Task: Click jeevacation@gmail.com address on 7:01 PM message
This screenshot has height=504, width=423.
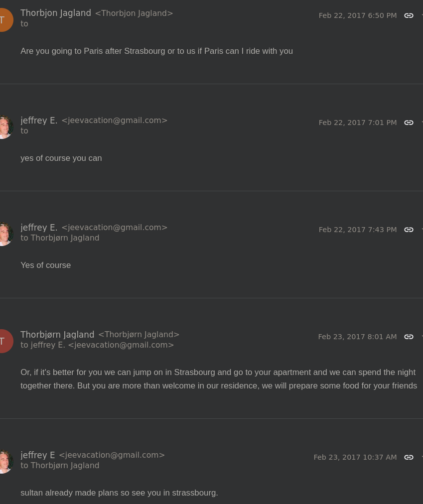Action: point(114,121)
